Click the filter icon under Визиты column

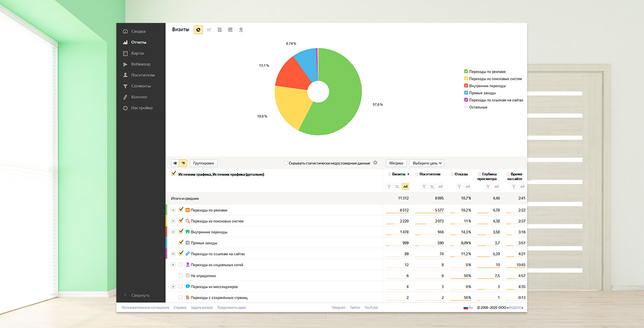[x=389, y=186]
